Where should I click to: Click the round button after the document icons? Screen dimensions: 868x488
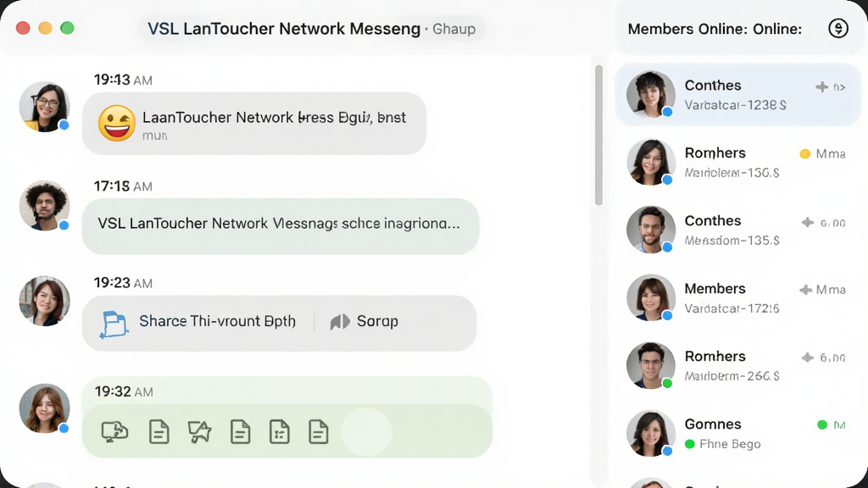tap(366, 431)
